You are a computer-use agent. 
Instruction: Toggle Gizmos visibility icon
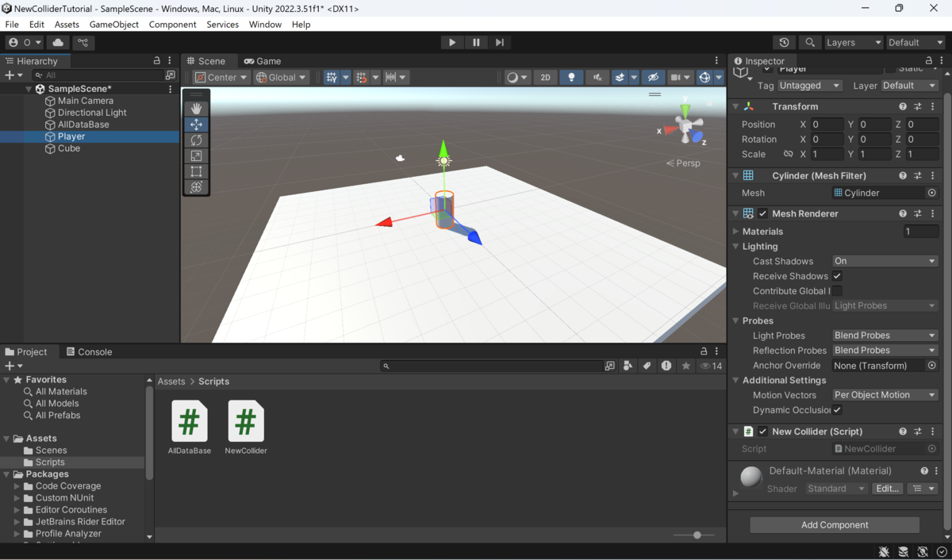(x=704, y=77)
